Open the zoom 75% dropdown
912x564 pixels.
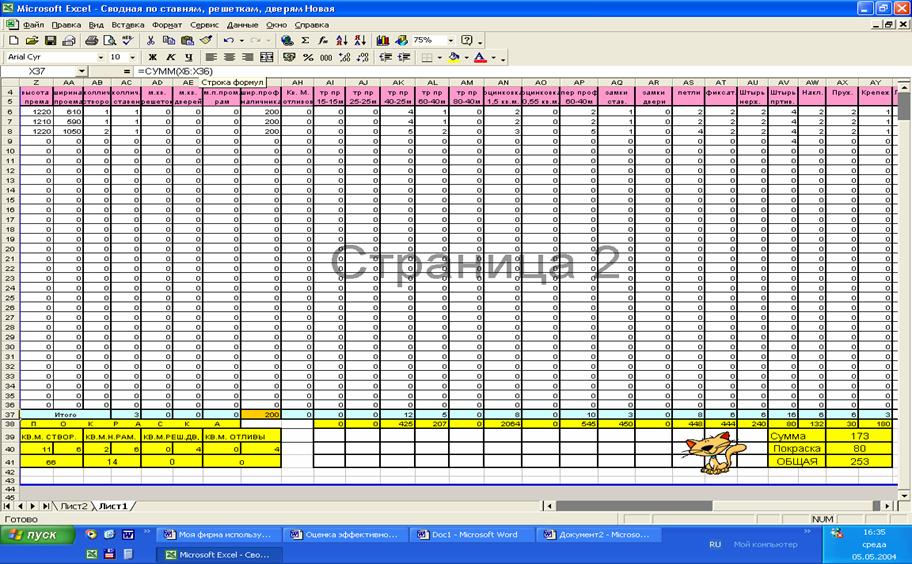point(451,41)
